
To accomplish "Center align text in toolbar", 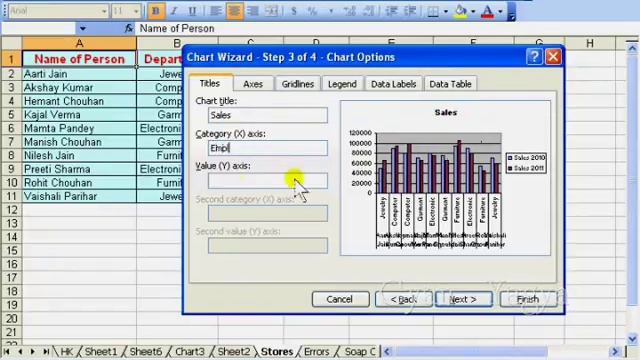I will pyautogui.click(x=234, y=11).
